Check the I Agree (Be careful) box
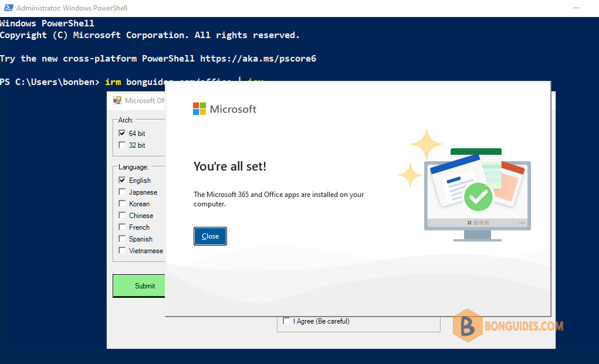 tap(286, 321)
